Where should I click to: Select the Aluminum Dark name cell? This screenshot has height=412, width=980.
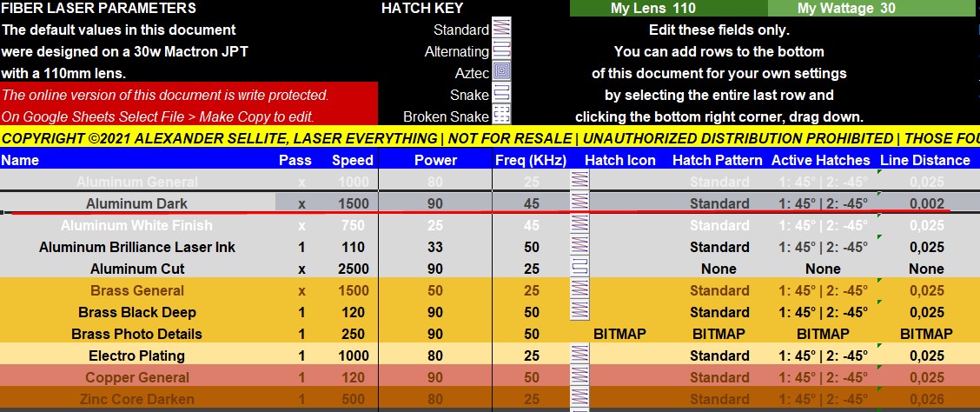[136, 203]
